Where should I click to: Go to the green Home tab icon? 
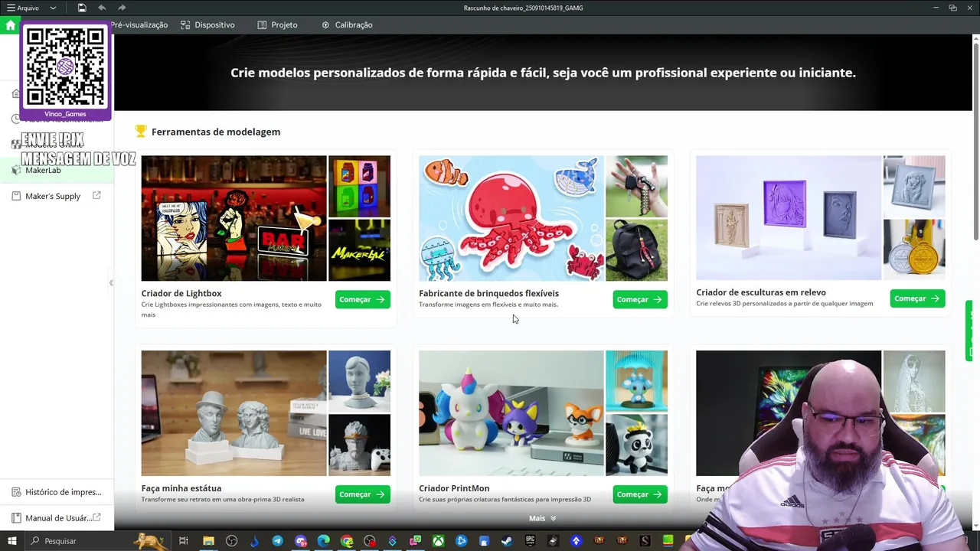pos(10,25)
